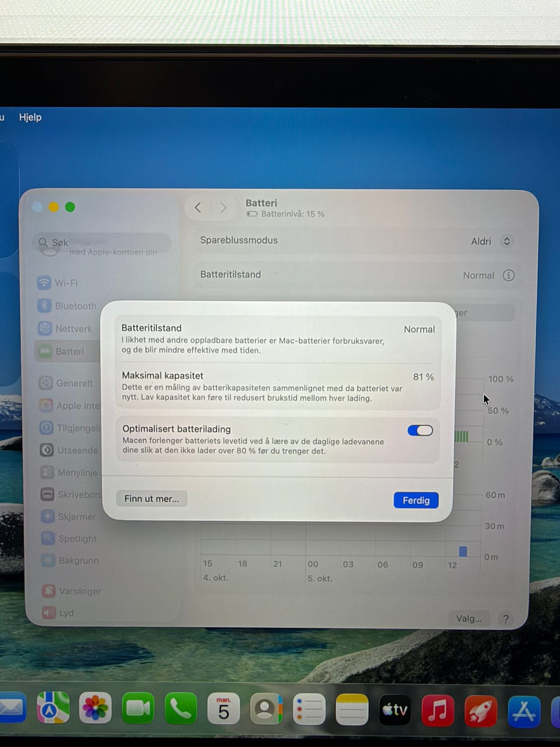Click the info icon next to Batteritilstand

point(509,275)
